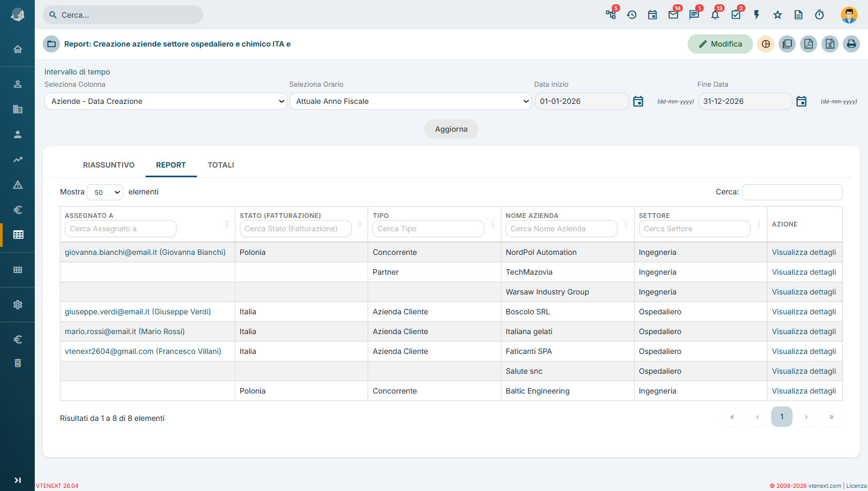Open the Data Inizio calendar picker

(638, 101)
